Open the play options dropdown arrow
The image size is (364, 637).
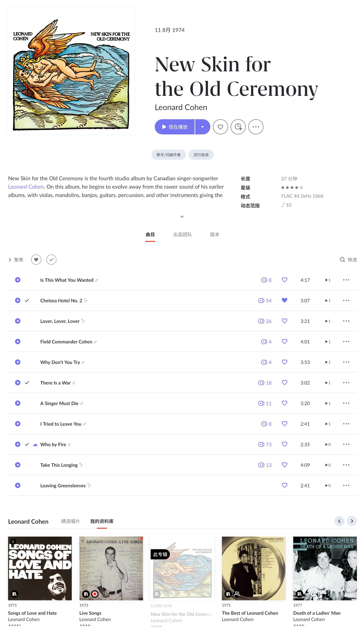[203, 127]
